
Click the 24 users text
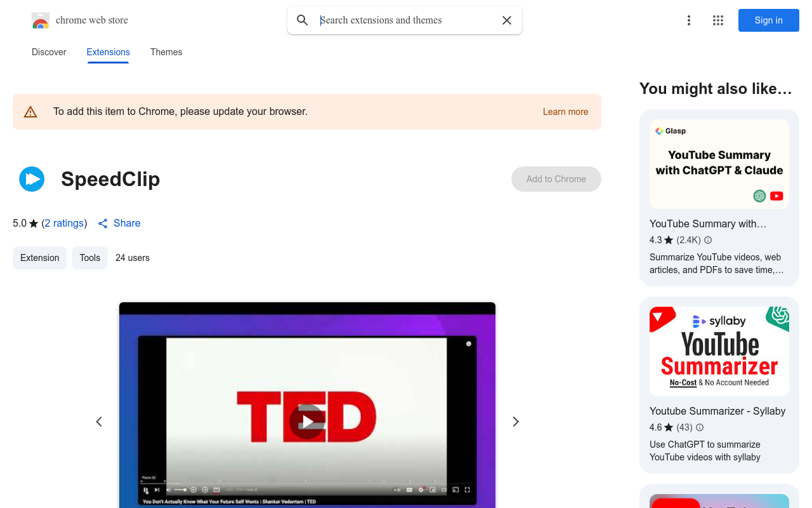(133, 258)
